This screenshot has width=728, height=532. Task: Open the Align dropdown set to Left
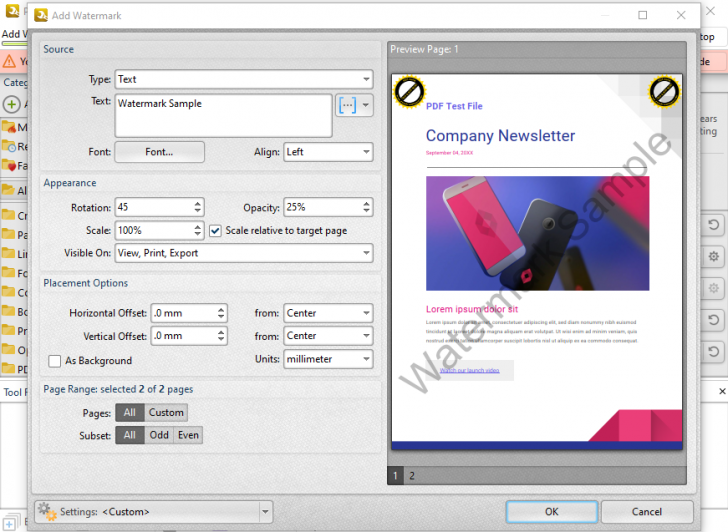tap(328, 152)
